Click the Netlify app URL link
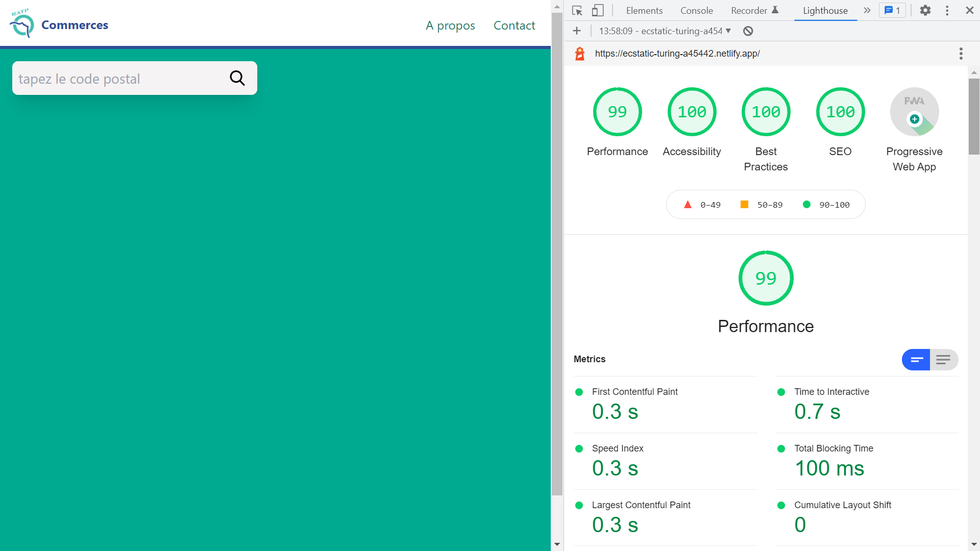 [x=677, y=54]
